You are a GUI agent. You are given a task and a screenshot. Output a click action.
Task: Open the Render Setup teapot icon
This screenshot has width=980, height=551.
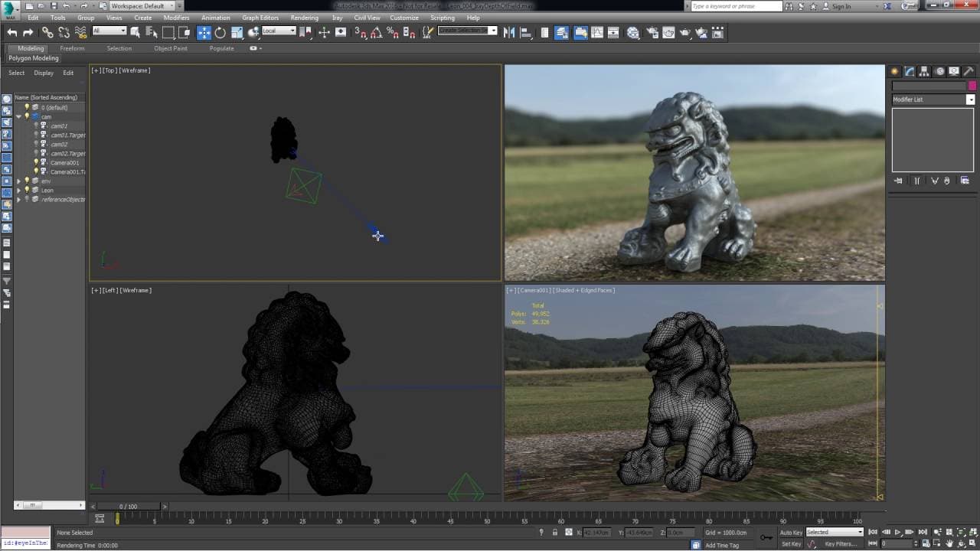pos(652,32)
